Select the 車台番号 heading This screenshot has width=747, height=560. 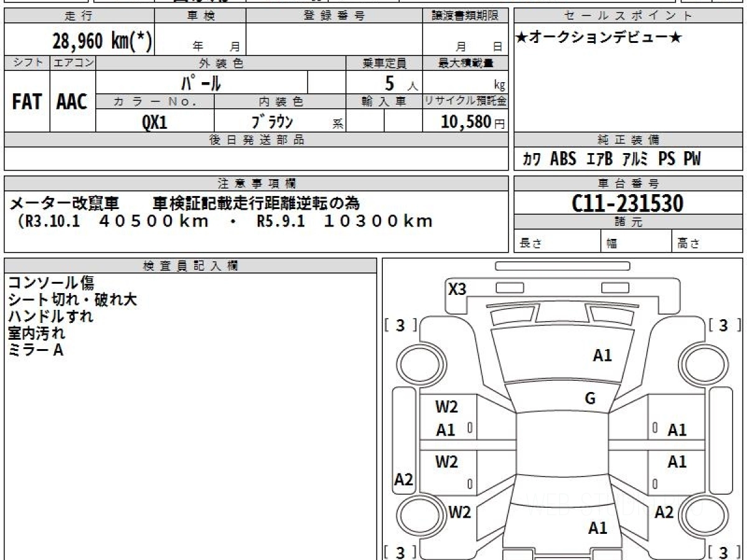(629, 183)
